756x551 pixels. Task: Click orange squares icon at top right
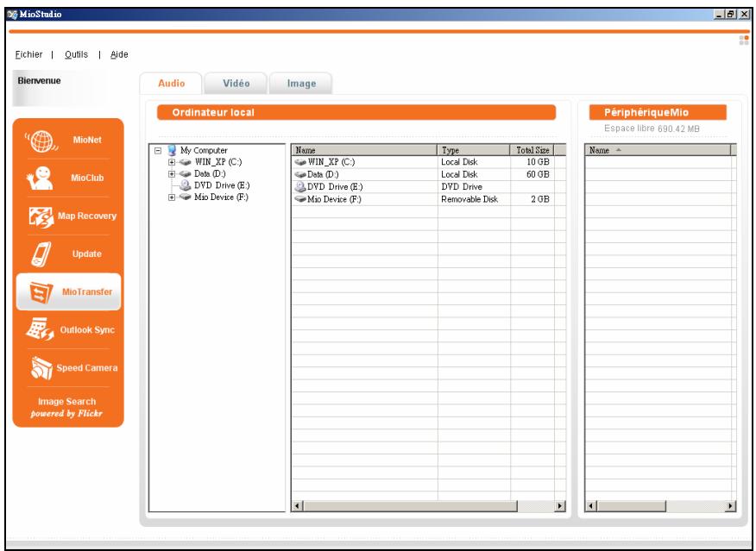coord(744,40)
